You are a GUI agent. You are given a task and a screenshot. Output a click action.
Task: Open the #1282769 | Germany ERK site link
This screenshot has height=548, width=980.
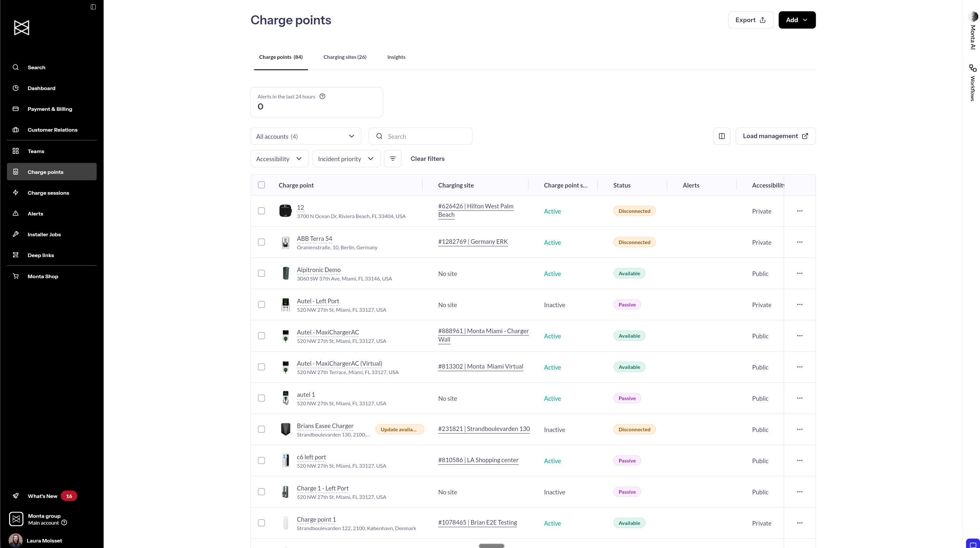pos(473,241)
